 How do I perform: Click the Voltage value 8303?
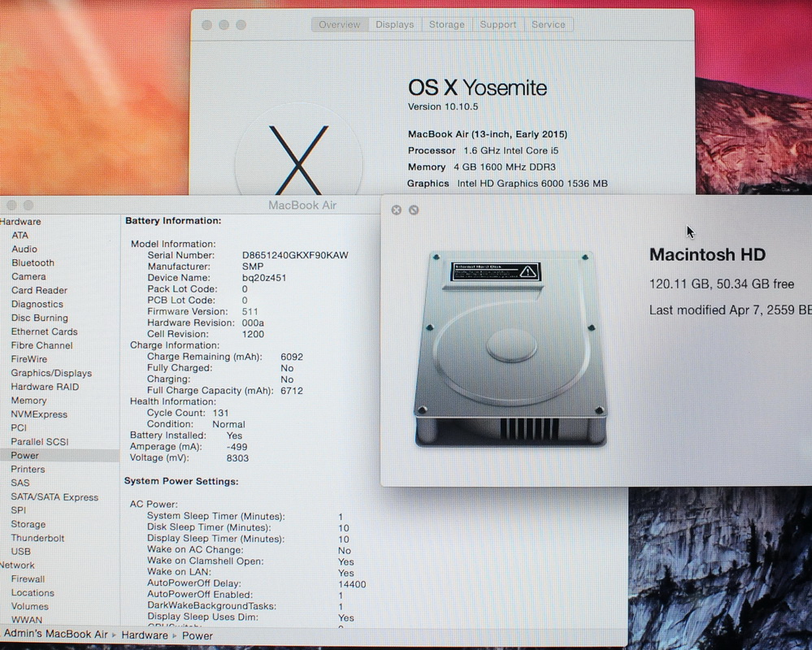[x=237, y=458]
